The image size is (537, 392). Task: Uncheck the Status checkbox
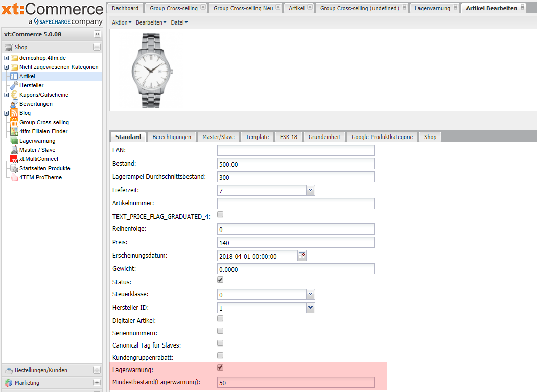coord(220,280)
